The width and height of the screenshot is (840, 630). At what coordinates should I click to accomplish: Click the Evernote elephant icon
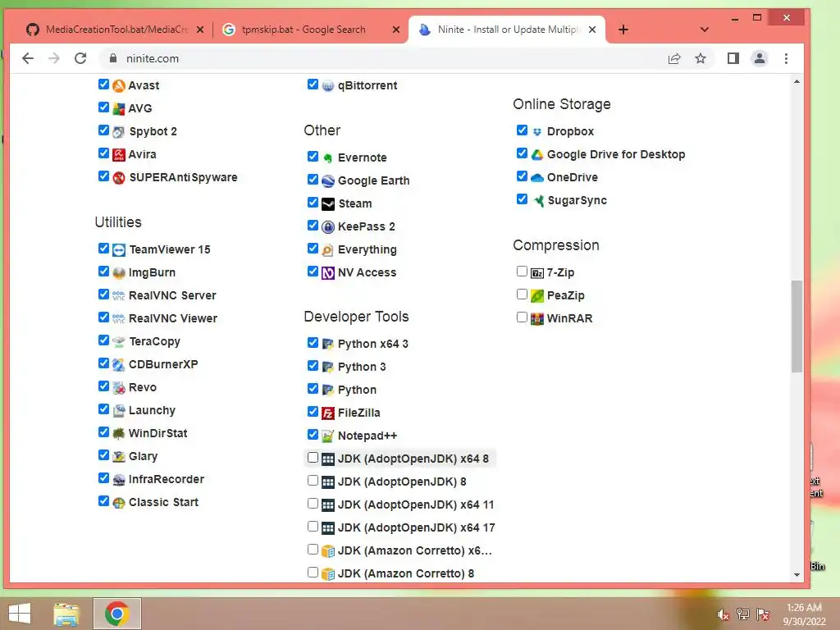pyautogui.click(x=327, y=158)
